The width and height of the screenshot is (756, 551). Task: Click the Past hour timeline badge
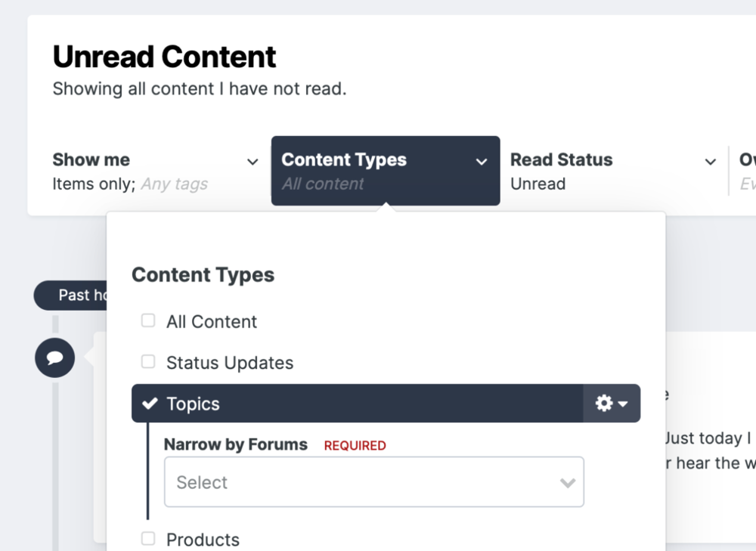pyautogui.click(x=73, y=295)
